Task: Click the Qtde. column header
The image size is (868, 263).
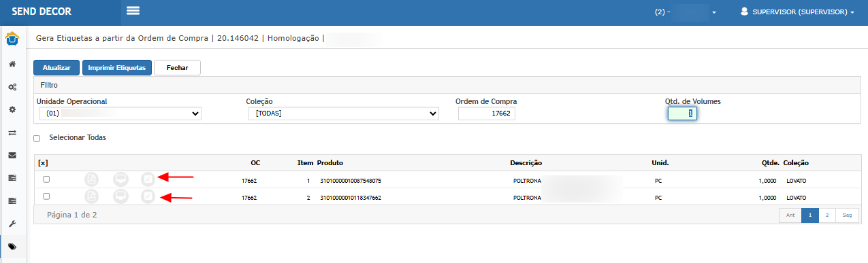Action: tap(771, 163)
